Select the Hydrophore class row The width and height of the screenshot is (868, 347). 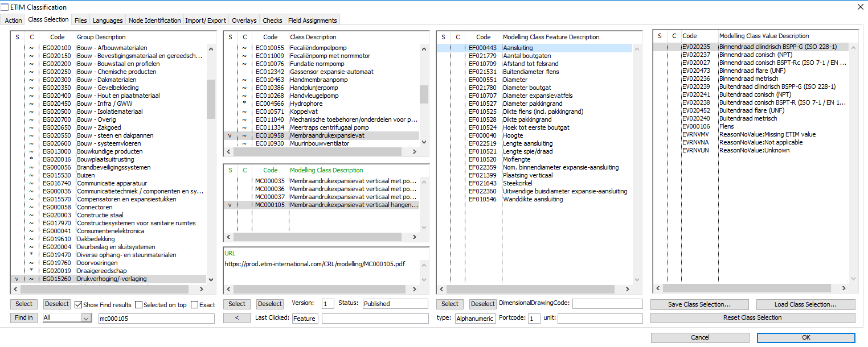coord(306,104)
